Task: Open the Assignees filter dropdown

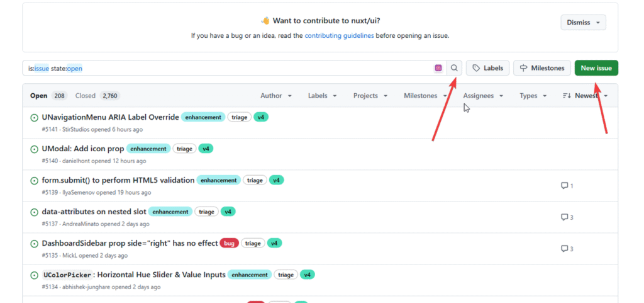Action: [x=483, y=96]
